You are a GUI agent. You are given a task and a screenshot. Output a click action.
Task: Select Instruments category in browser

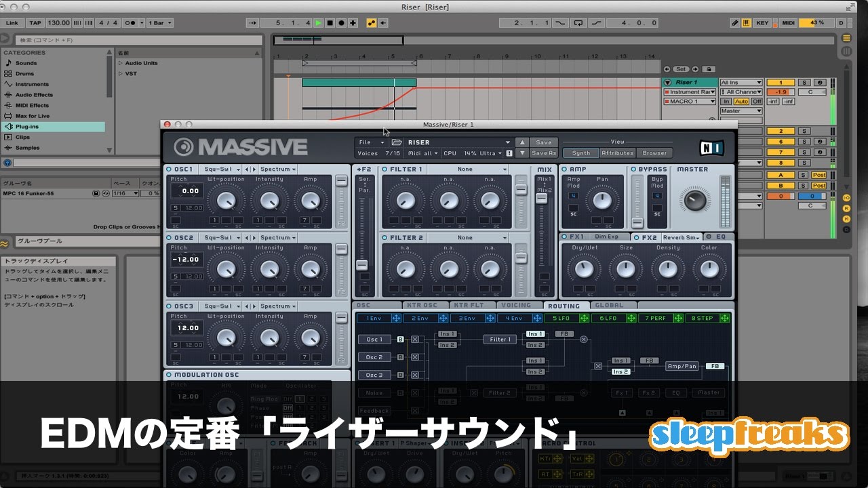click(32, 84)
